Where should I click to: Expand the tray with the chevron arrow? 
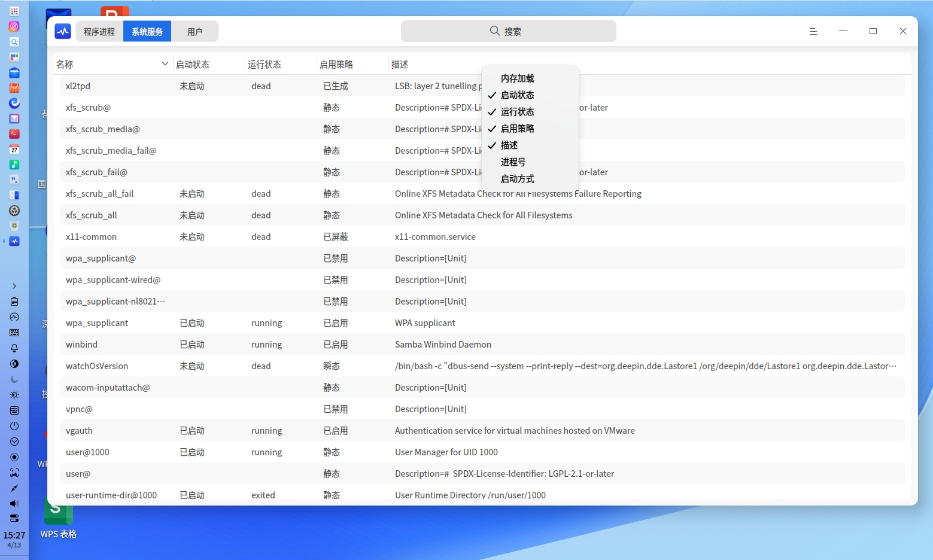click(14, 286)
